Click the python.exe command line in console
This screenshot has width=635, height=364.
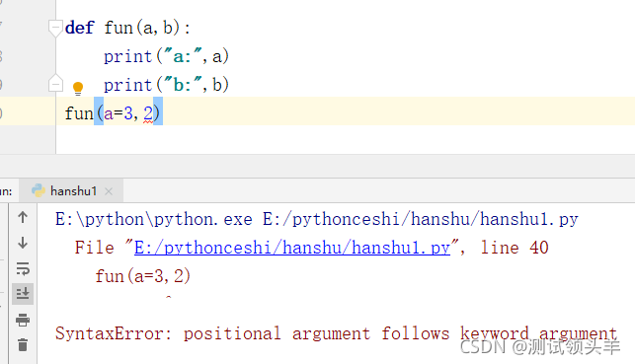pos(317,219)
